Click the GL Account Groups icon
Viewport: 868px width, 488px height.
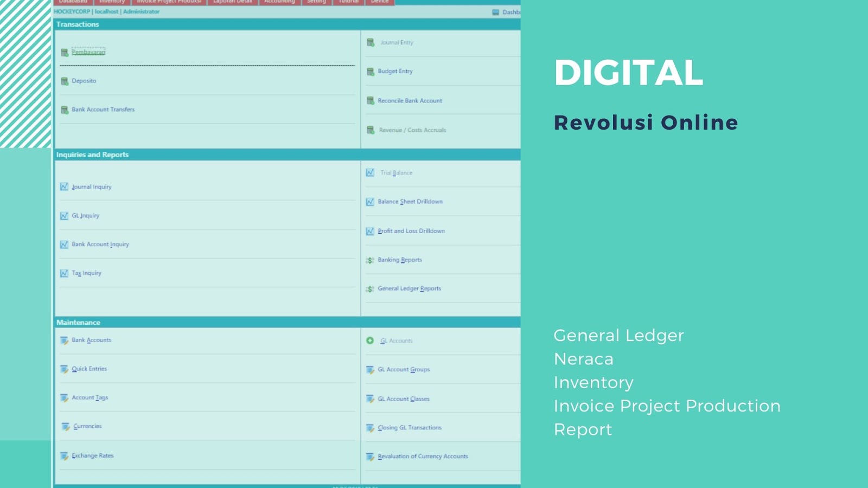coord(370,370)
